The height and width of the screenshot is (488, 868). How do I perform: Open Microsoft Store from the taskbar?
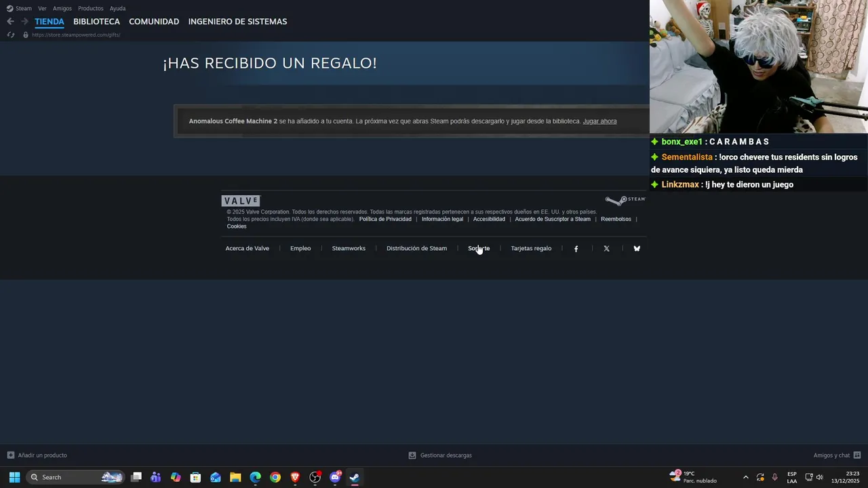tap(195, 477)
